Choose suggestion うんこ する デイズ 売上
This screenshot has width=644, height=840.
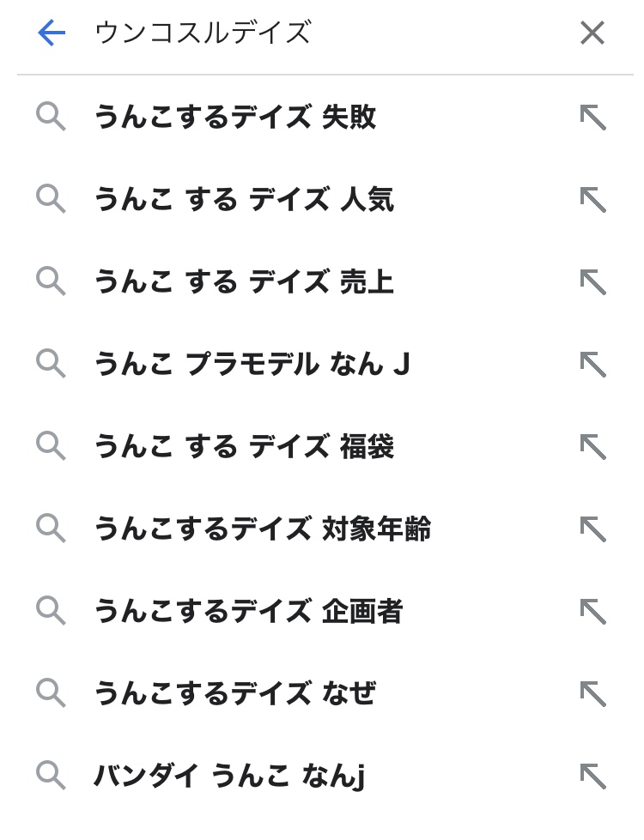[x=243, y=281]
